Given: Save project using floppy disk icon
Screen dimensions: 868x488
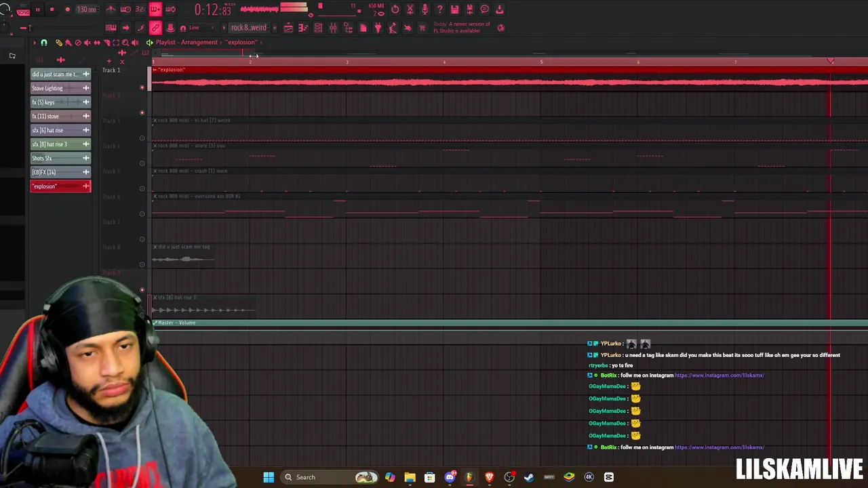Looking at the screenshot, I should 454,9.
